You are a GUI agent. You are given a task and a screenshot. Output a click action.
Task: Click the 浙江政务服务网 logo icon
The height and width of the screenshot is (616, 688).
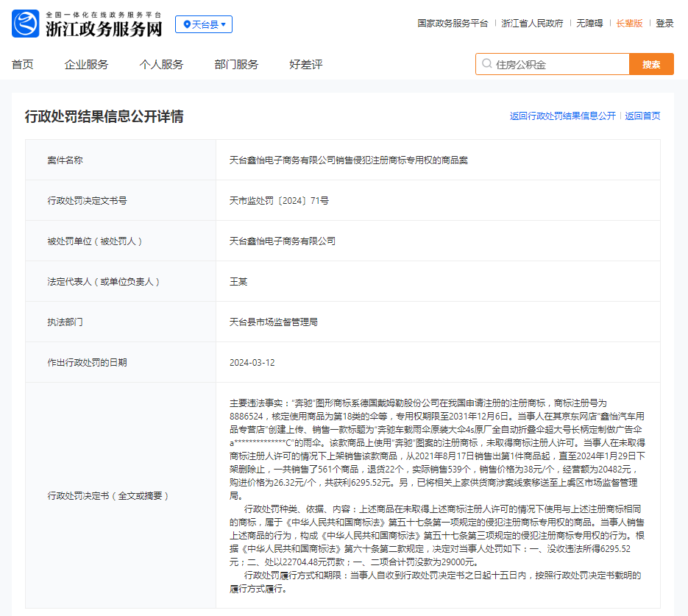coord(26,24)
